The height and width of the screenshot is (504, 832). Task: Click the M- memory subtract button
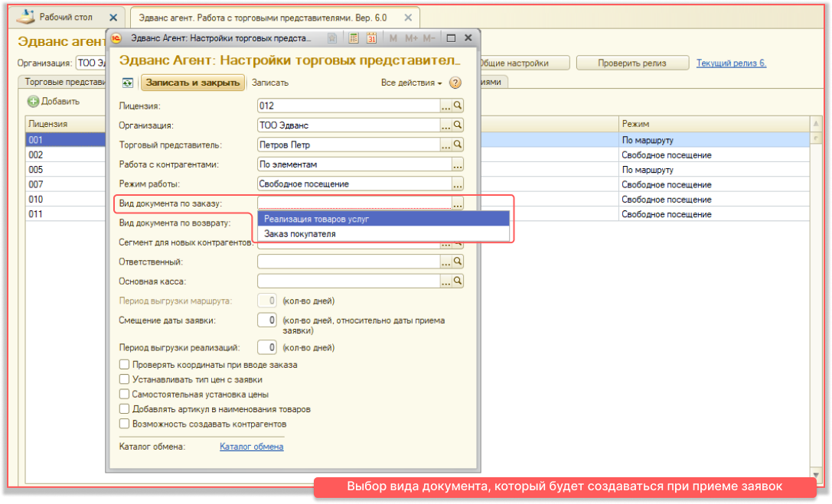point(429,38)
